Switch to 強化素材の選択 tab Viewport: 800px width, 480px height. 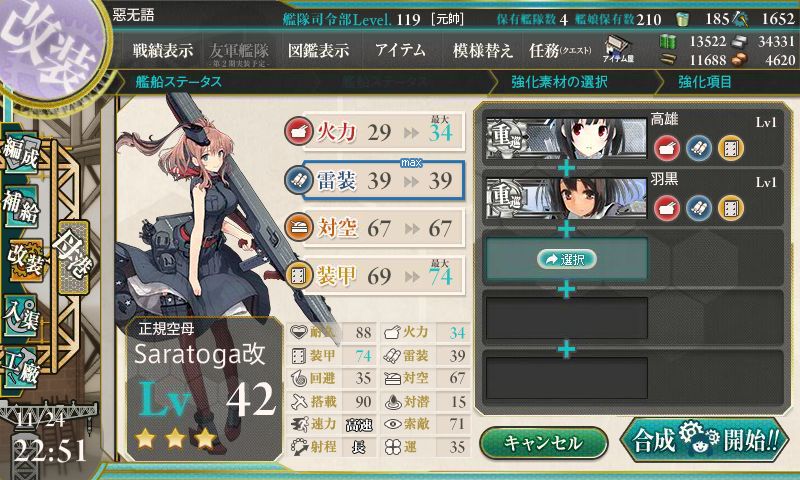point(559,82)
